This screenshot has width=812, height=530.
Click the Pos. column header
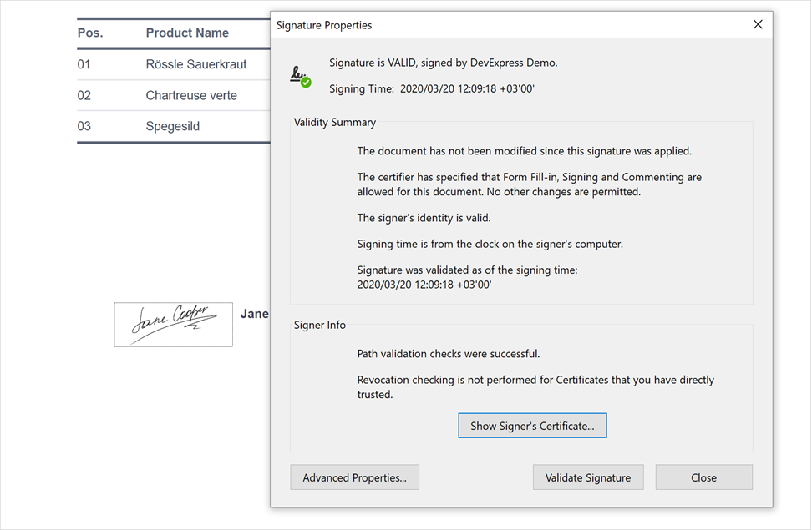[90, 33]
